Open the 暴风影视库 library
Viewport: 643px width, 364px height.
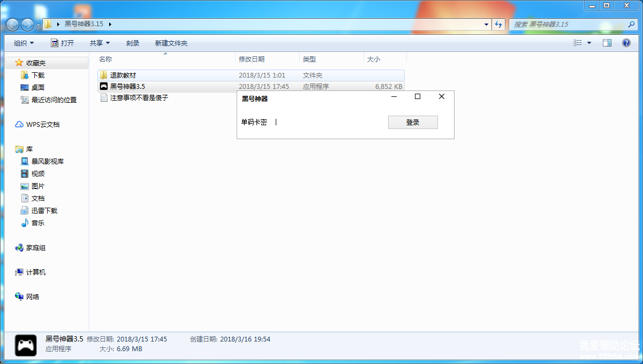tap(48, 162)
